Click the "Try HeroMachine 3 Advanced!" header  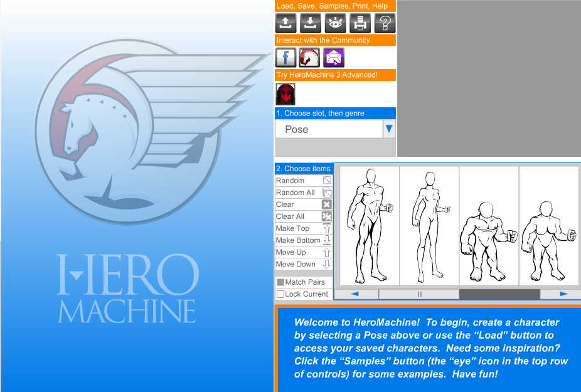[x=335, y=75]
